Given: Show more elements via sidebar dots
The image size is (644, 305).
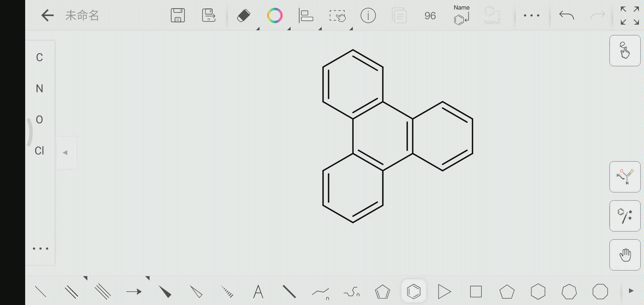Looking at the screenshot, I should pos(40,249).
